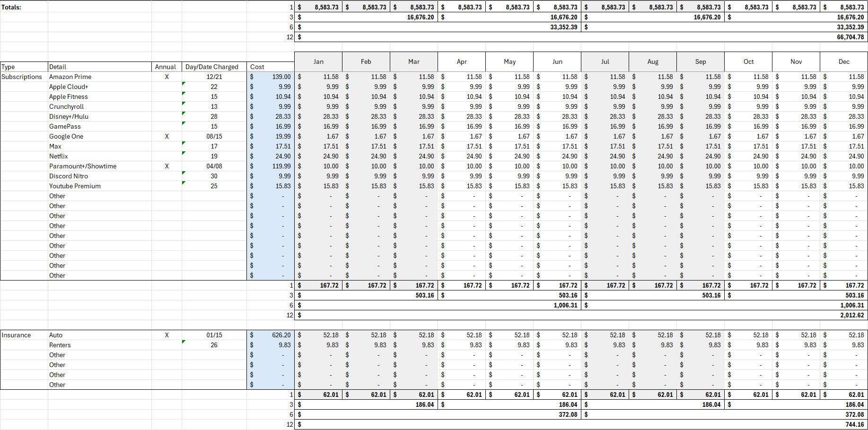Screen dimensions: 868x430
Task: Click the "Paramount+/Showtime" cell
Action: tap(99, 166)
